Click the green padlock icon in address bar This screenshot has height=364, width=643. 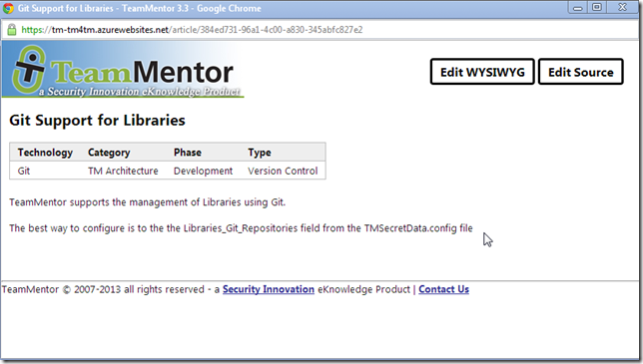click(x=12, y=30)
